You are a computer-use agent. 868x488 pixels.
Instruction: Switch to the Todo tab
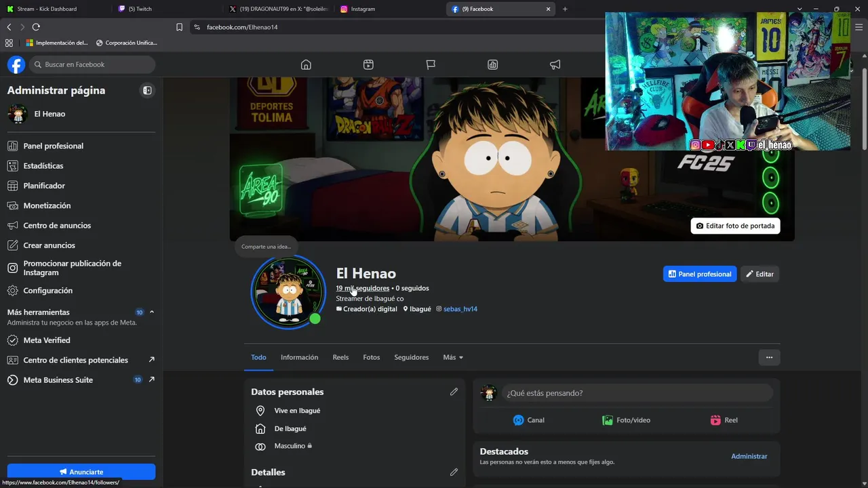[258, 357]
